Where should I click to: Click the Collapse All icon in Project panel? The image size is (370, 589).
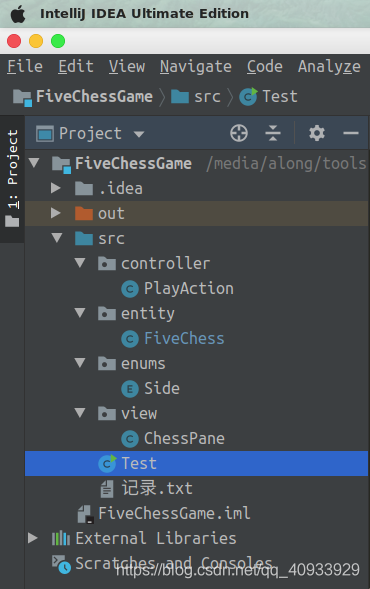click(x=273, y=133)
